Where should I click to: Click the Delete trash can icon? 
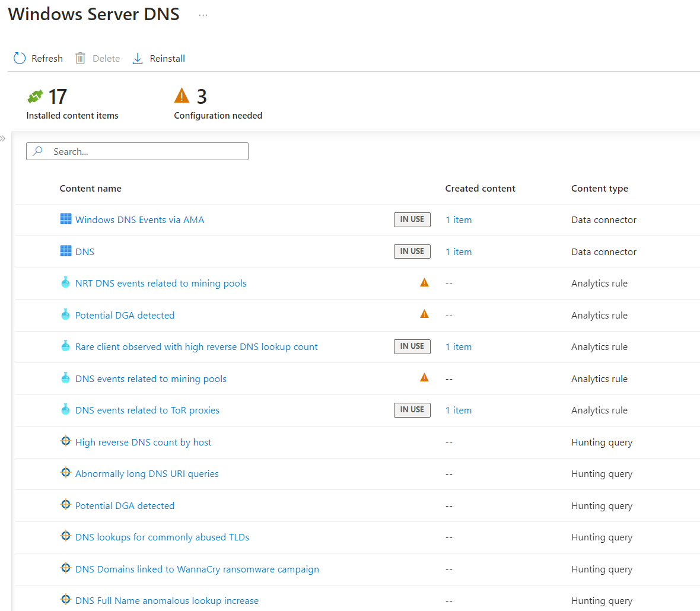[x=80, y=59]
